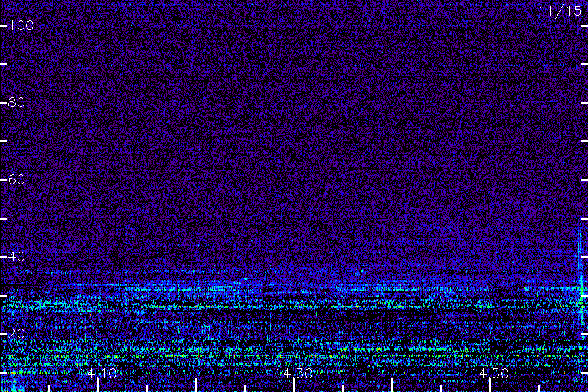Click the 14:10 time axis label
This screenshot has width=588, height=392.
click(x=98, y=373)
